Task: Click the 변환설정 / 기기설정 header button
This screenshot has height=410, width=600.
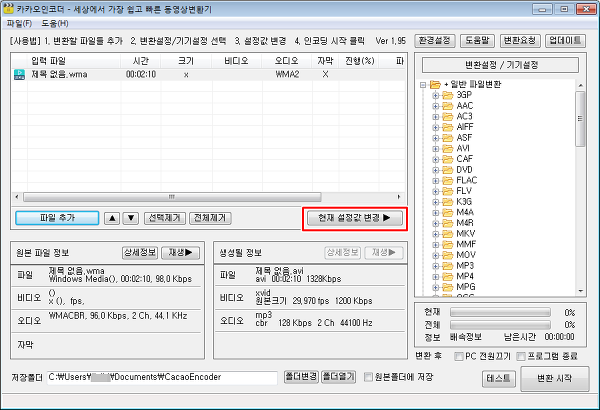Action: (x=500, y=65)
